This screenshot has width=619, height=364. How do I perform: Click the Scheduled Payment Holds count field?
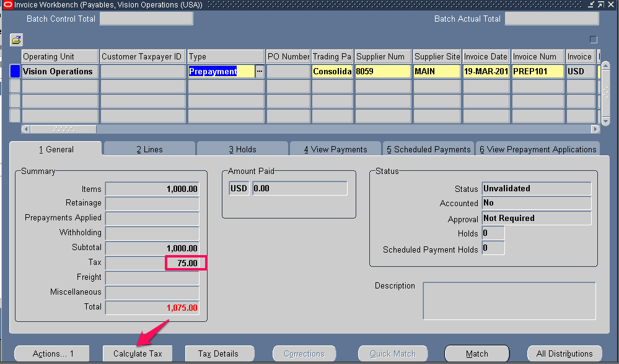pyautogui.click(x=493, y=248)
